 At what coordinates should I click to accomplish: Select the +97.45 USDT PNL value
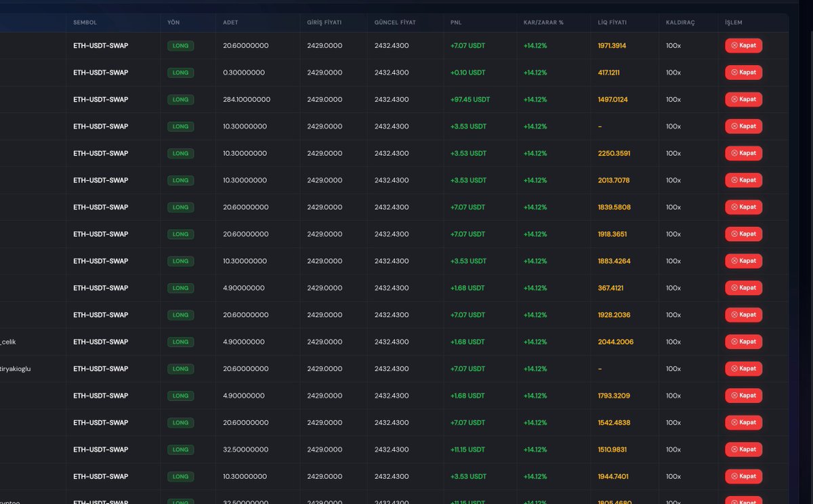[470, 100]
